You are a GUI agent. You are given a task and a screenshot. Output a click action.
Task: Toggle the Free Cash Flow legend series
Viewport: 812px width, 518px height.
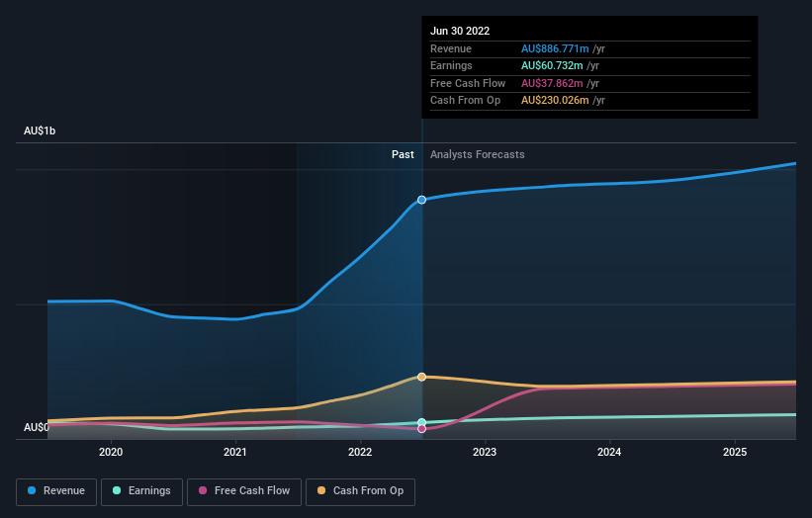[x=244, y=491]
